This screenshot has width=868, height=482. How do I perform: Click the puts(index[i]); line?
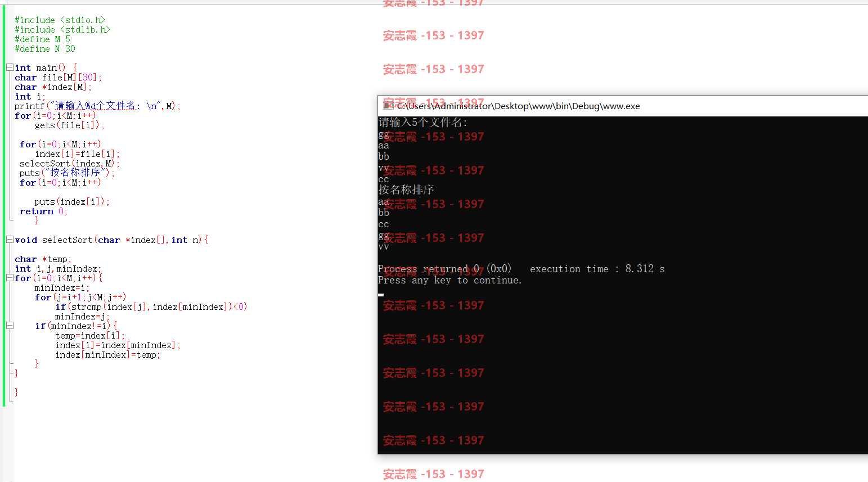click(x=72, y=202)
